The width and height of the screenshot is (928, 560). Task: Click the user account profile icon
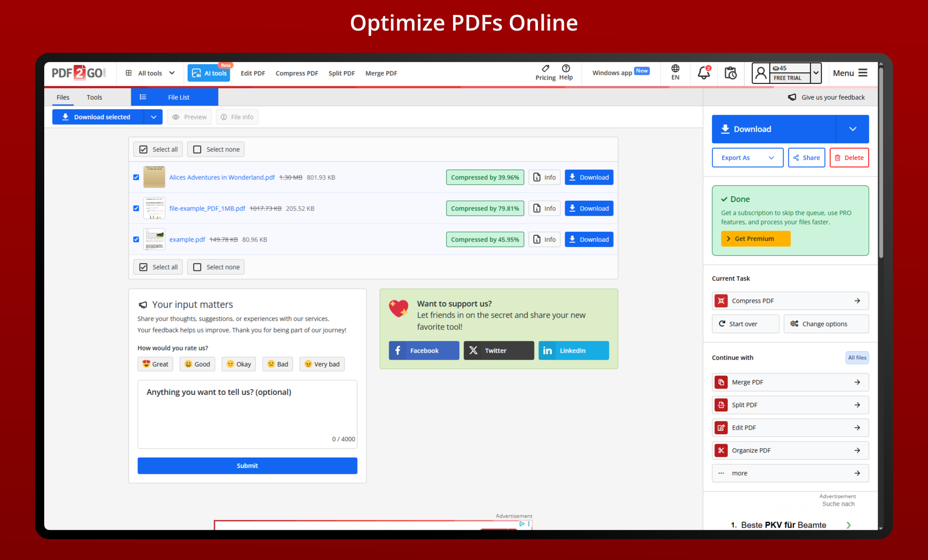761,73
